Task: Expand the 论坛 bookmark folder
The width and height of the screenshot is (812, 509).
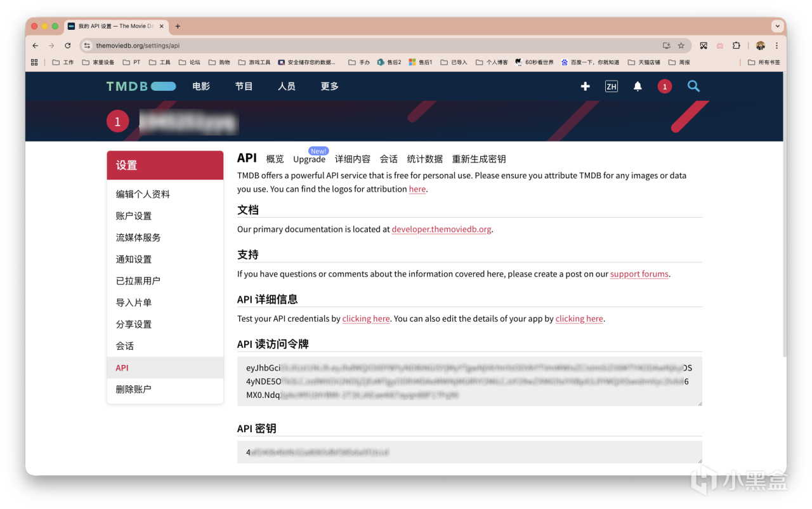Action: pyautogui.click(x=190, y=62)
